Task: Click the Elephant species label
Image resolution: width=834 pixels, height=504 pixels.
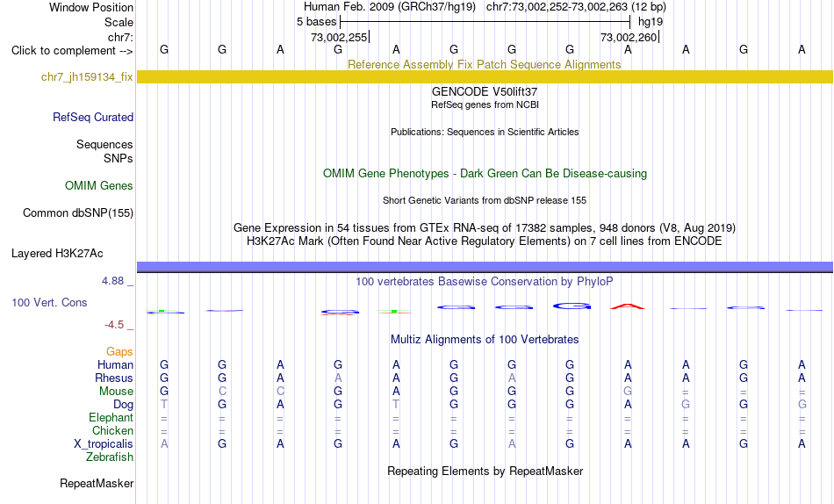Action: (111, 417)
